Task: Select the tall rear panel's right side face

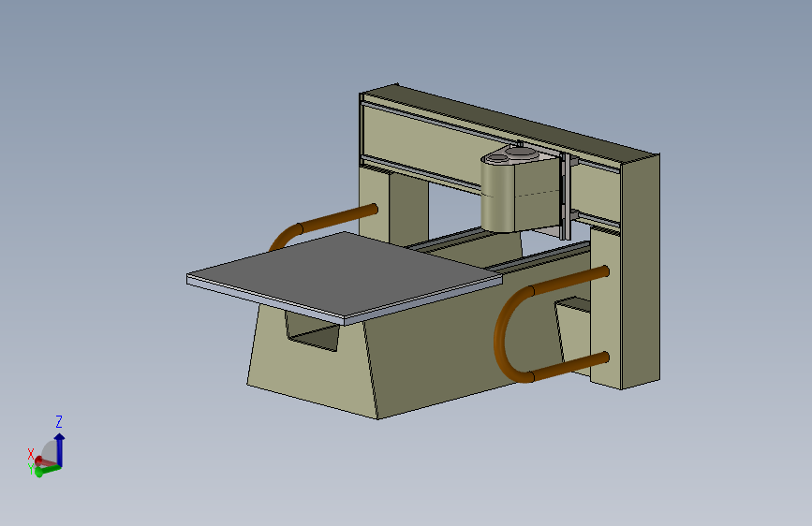Action: (x=641, y=271)
